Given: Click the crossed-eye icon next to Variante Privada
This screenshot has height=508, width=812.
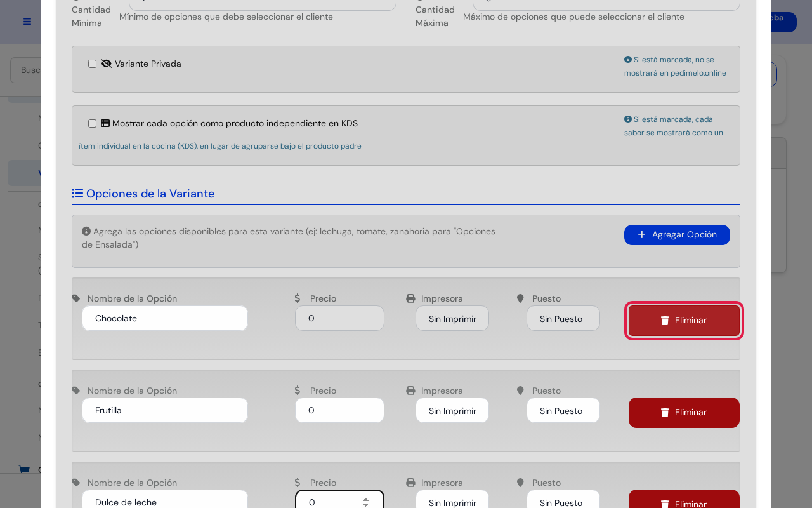Looking at the screenshot, I should click(x=107, y=63).
